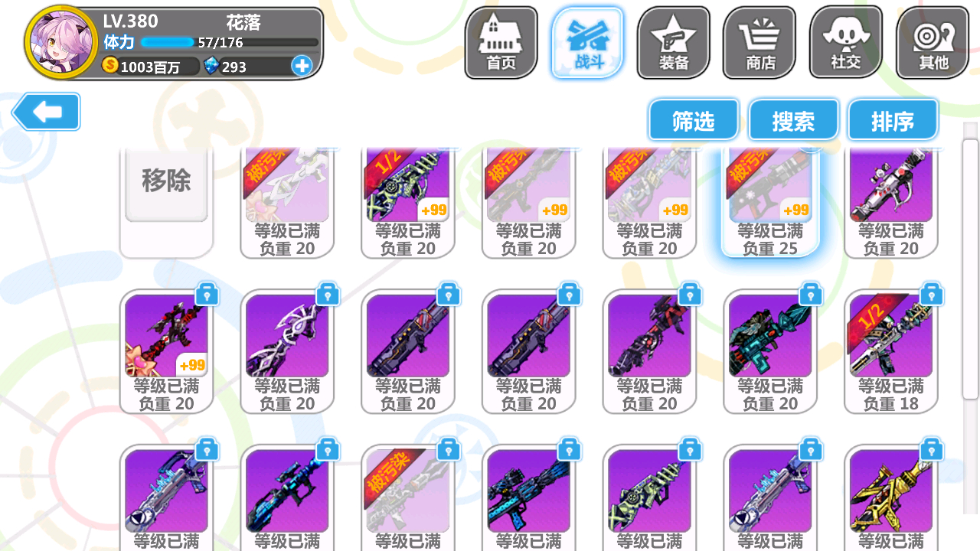Toggle lock on third-row gold weapon
The width and height of the screenshot is (980, 551).
932,449
